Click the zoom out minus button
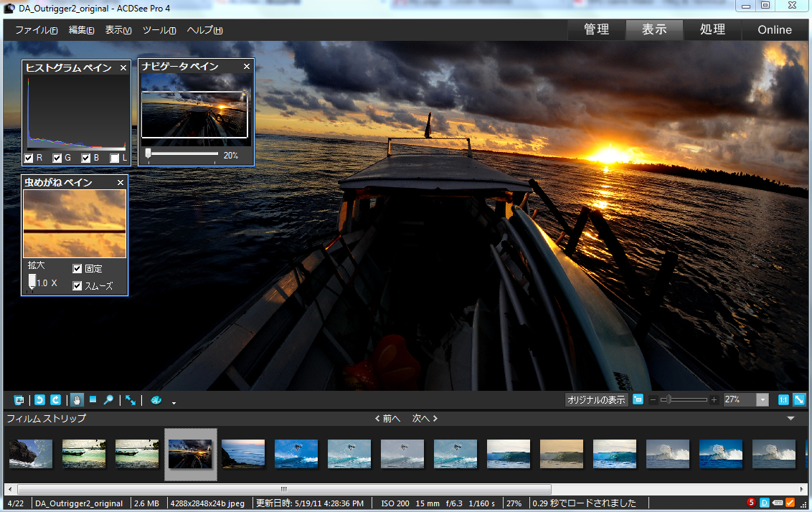Screen dimensions: 812x512 (x=653, y=399)
